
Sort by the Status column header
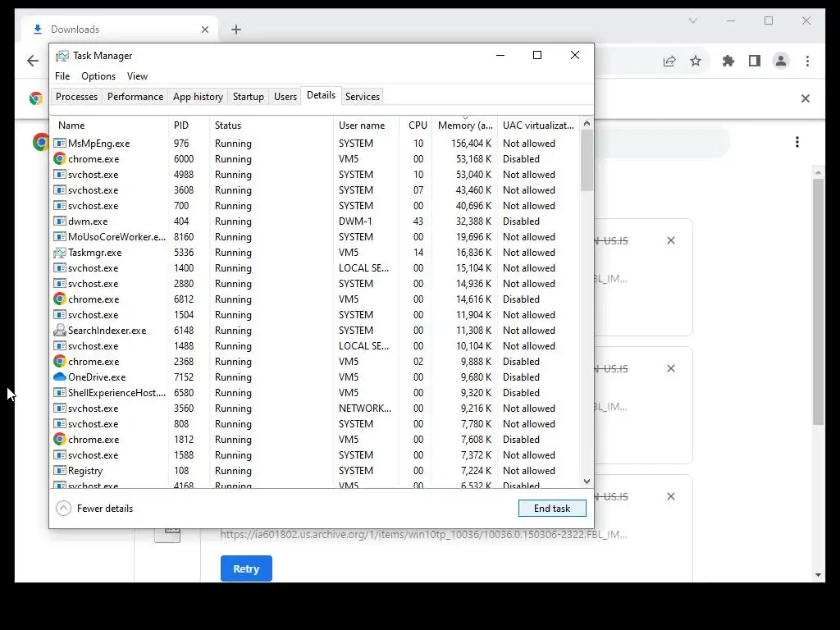click(x=271, y=126)
